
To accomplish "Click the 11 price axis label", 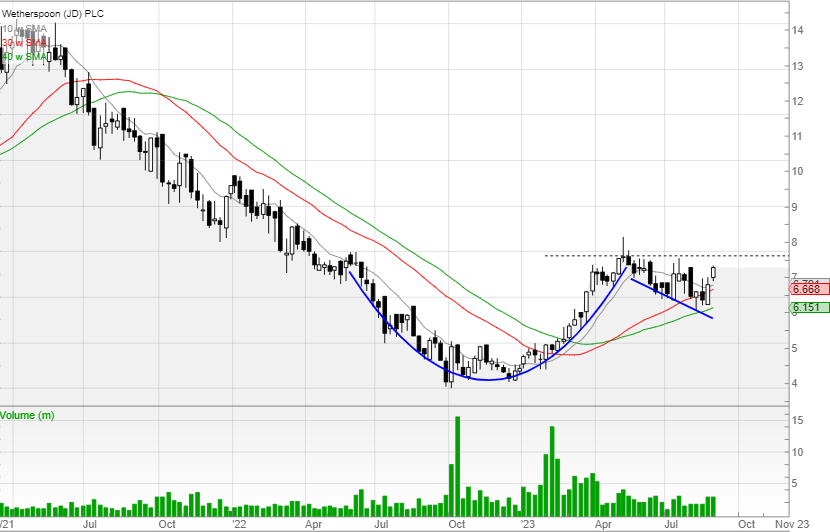I will tap(797, 136).
